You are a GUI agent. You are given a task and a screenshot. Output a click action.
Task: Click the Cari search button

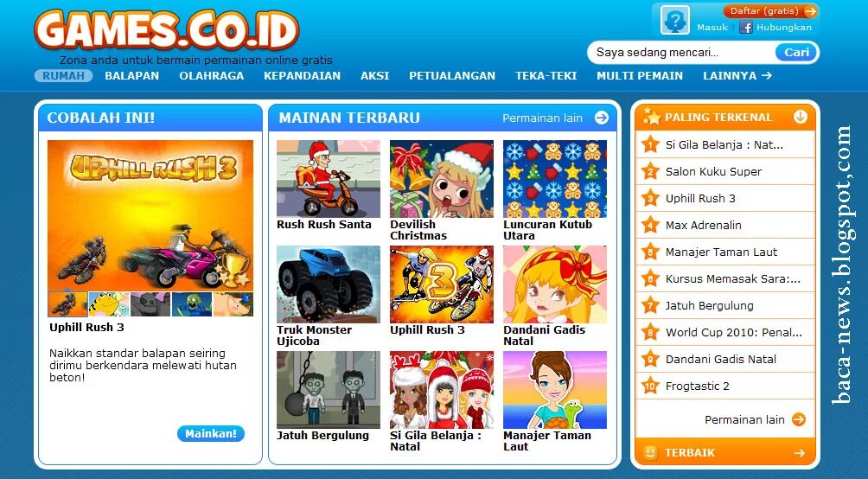pos(796,53)
